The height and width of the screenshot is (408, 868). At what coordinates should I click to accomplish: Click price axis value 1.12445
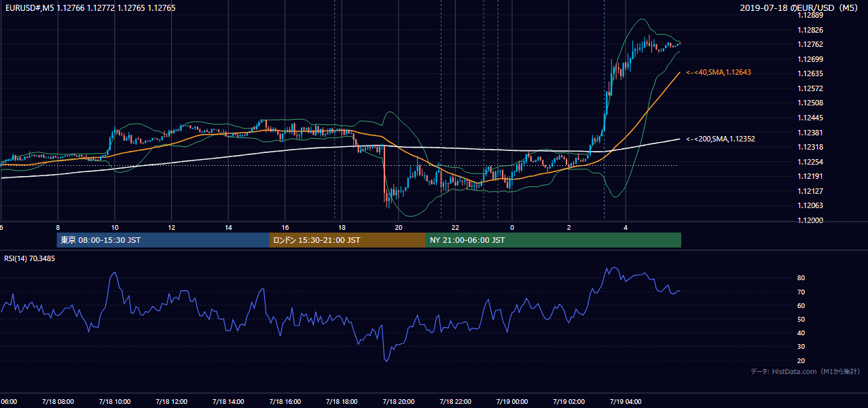[x=810, y=118]
